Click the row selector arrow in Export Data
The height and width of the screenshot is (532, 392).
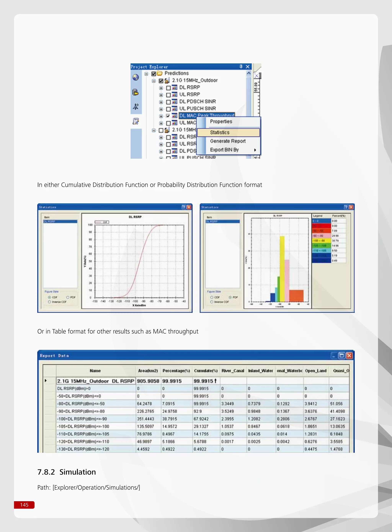(46, 381)
